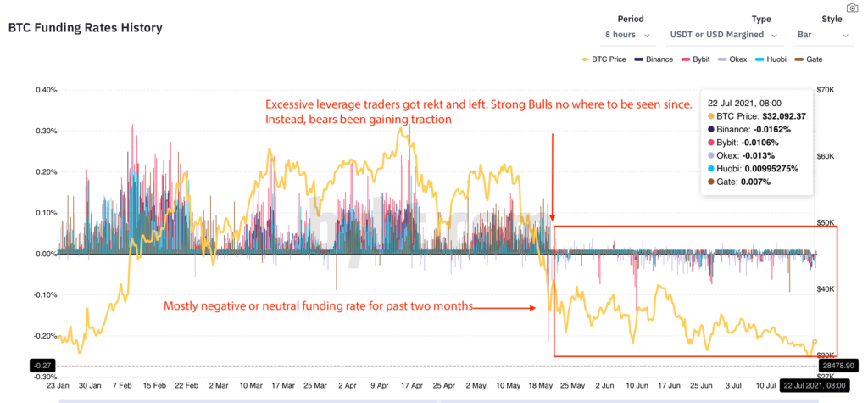The image size is (868, 403).
Task: Open the Type USDT or USD Margined dropdown
Action: pos(724,35)
